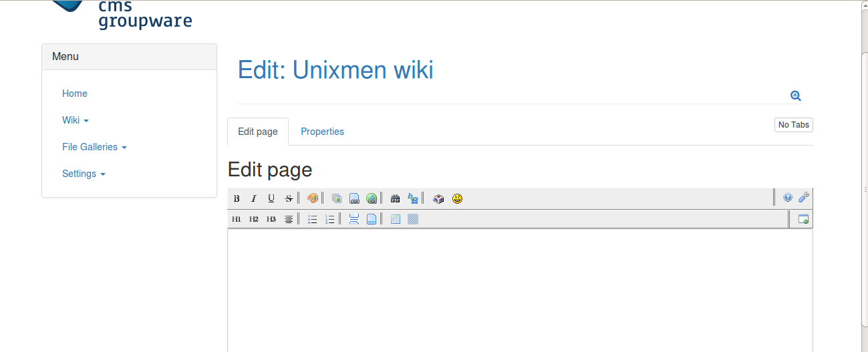Insert a table with the table icon
The height and width of the screenshot is (352, 868).
396,219
